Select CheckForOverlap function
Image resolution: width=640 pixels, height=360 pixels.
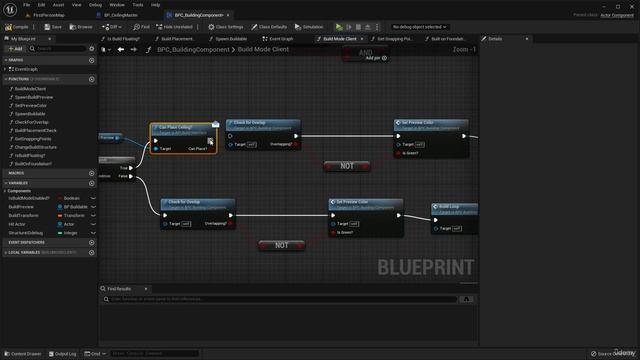[x=31, y=122]
